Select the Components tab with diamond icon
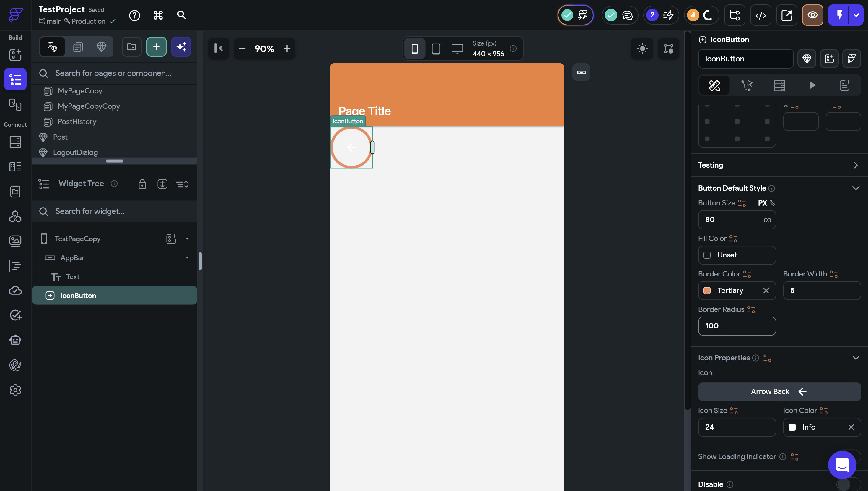This screenshot has width=868, height=491. pyautogui.click(x=101, y=47)
